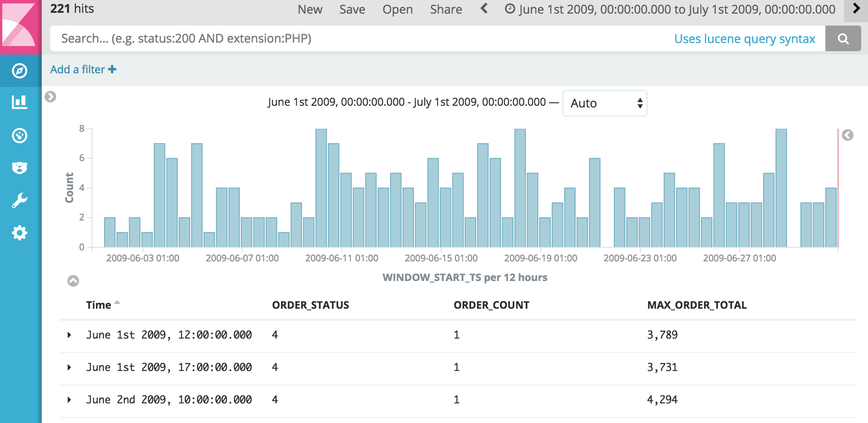Expand the June 2nd 10:00 row

pos(69,400)
